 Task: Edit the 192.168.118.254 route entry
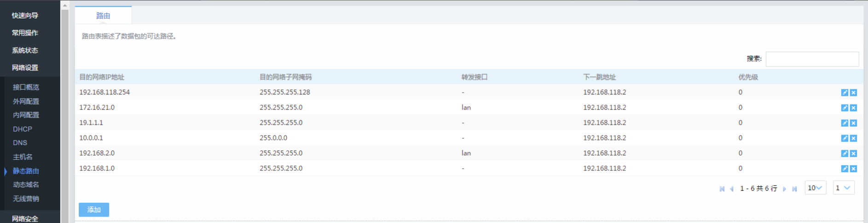point(845,93)
